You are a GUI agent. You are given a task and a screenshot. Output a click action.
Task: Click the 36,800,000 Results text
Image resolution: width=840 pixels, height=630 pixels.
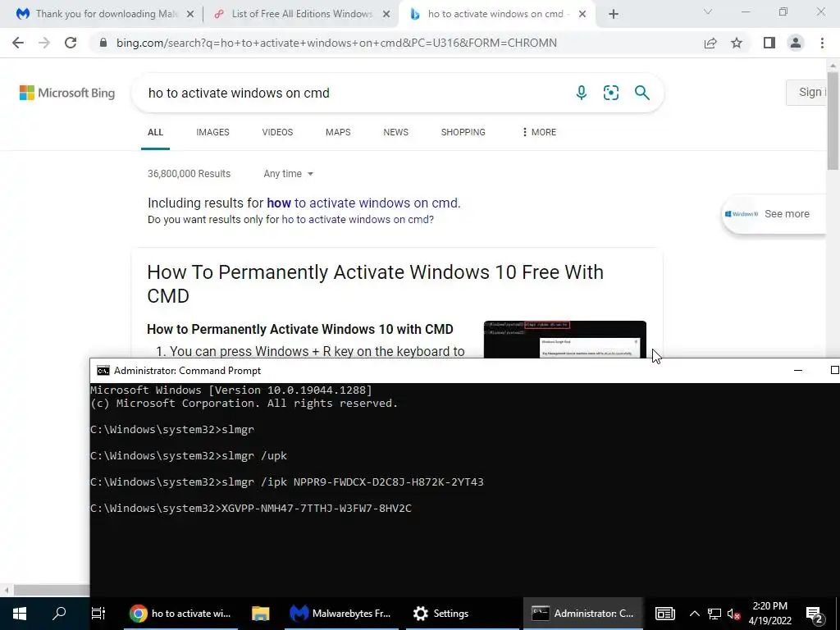tap(189, 174)
